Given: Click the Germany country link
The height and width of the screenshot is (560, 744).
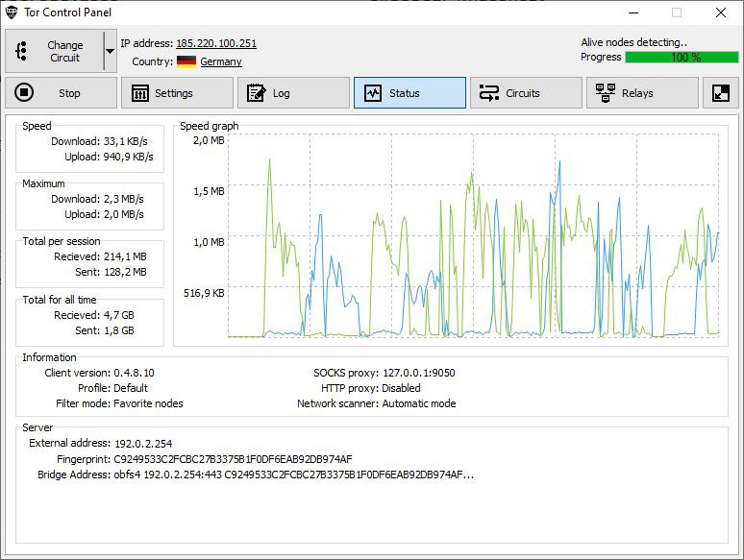Looking at the screenshot, I should (221, 61).
